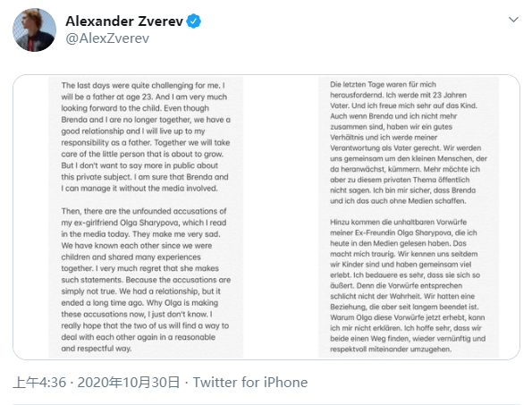Visit the @AlexZverev handle link
Viewport: 532px width, 405px height.
coord(107,38)
